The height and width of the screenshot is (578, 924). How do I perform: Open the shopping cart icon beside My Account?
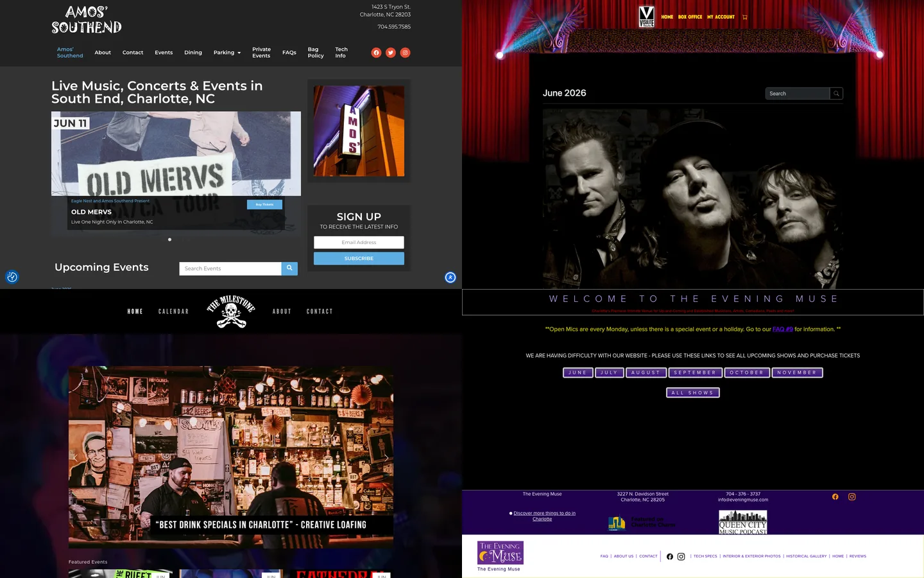coord(745,17)
